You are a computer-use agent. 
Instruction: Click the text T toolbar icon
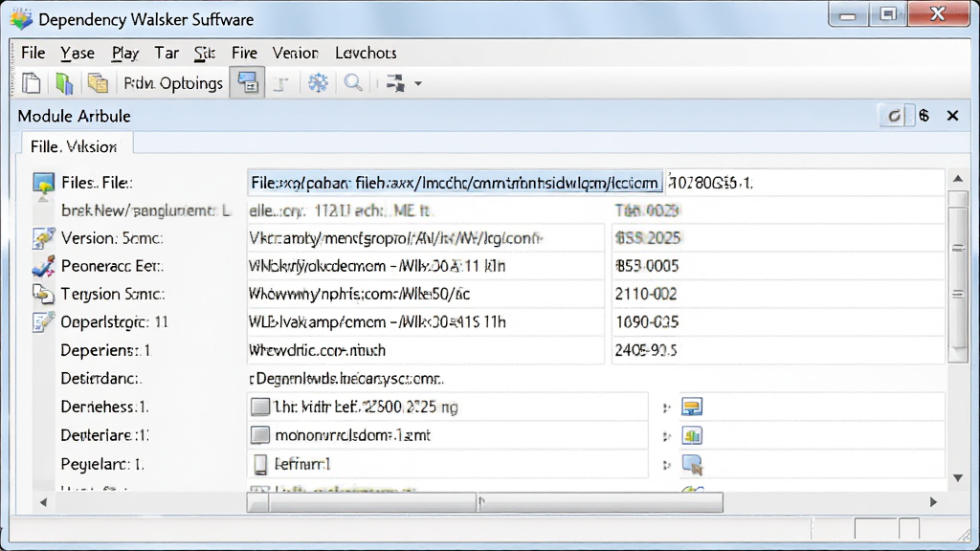coord(281,84)
